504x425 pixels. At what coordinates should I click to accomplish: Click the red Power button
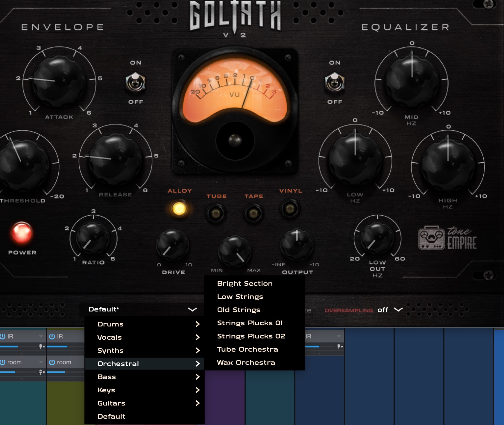22,233
